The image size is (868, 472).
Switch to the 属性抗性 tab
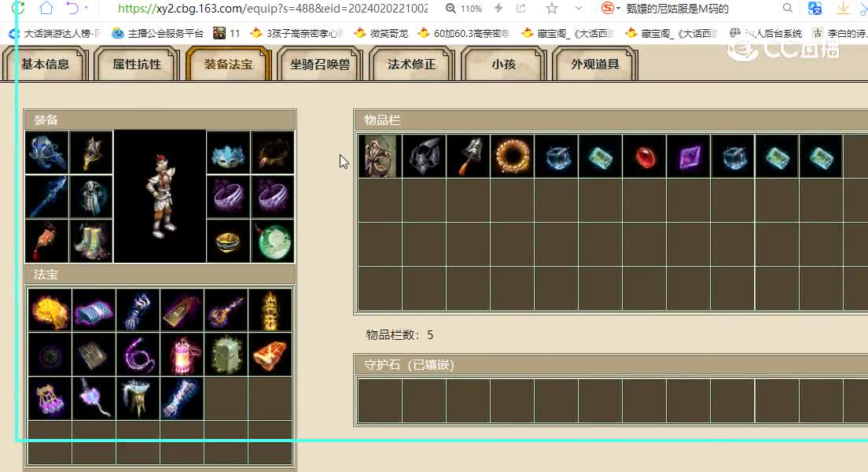[137, 65]
